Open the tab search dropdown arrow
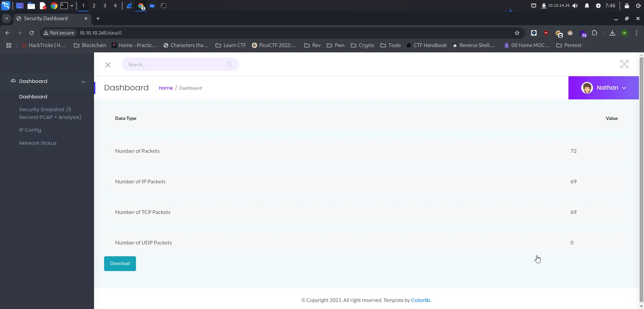Screen dimensions: 644x309 (6, 18)
